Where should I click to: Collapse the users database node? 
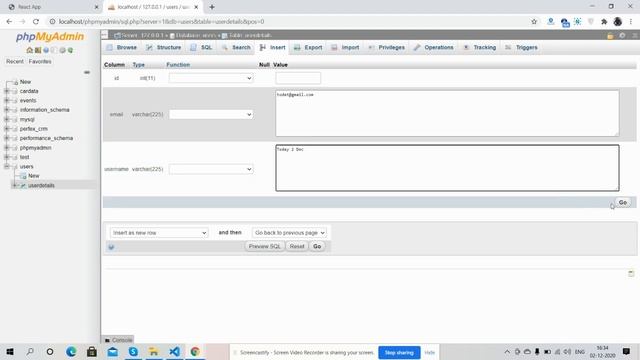[7, 167]
